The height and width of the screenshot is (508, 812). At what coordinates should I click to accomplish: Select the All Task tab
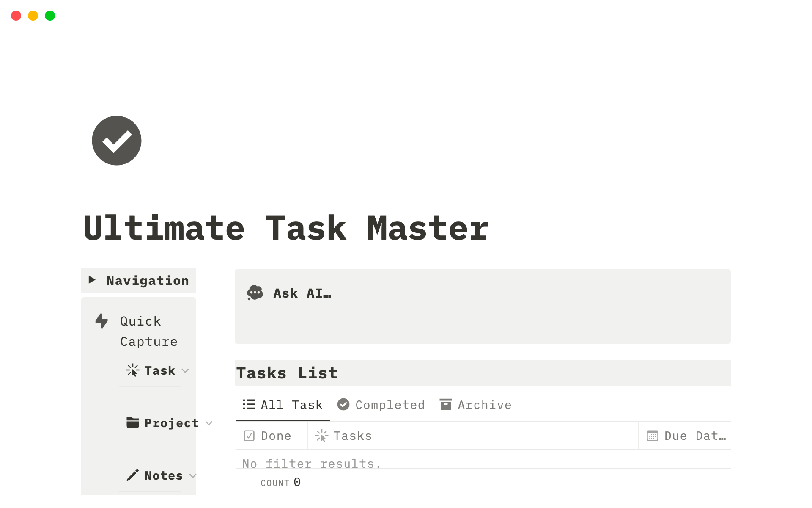283,405
